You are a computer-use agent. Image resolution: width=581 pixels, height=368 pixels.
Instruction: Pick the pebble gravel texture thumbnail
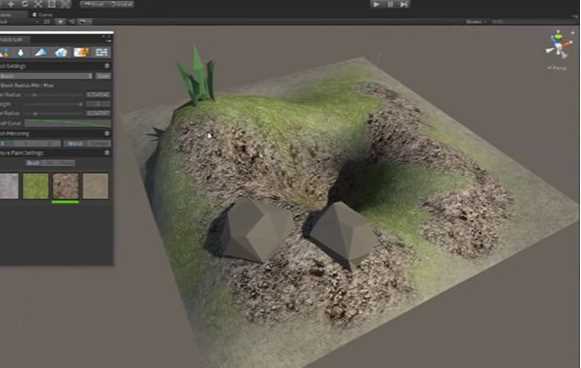click(x=66, y=186)
